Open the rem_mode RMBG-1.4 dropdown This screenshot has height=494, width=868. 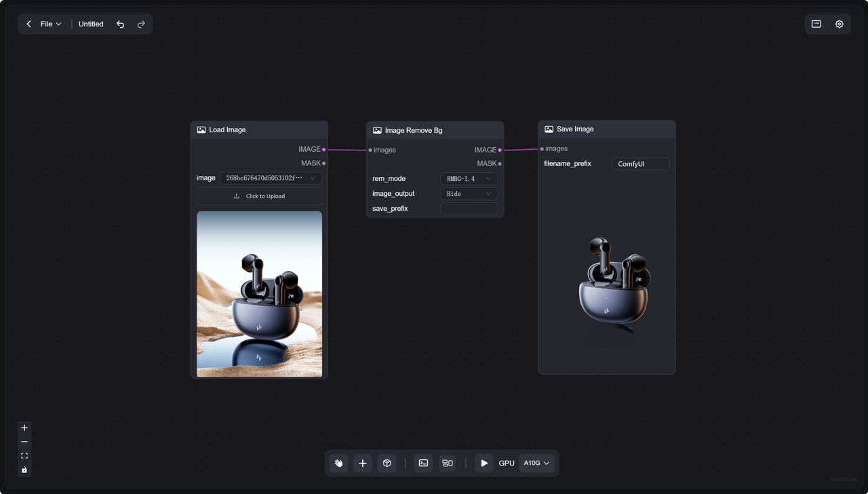click(469, 179)
